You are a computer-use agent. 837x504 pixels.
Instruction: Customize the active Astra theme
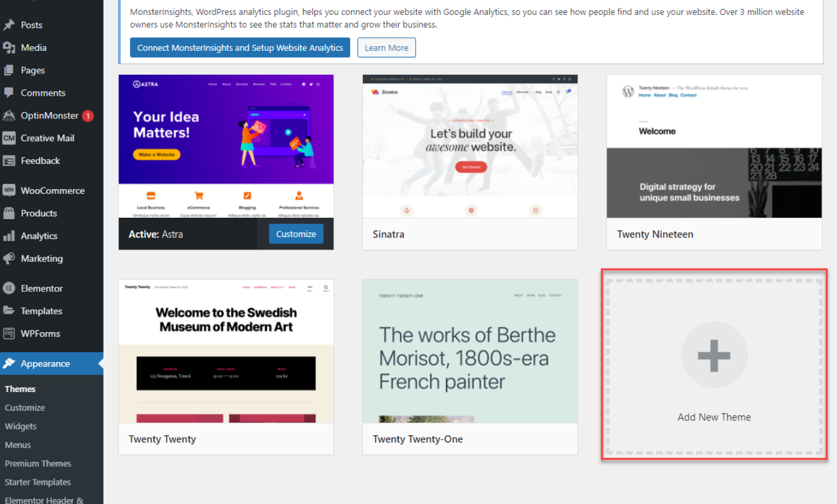(x=296, y=234)
